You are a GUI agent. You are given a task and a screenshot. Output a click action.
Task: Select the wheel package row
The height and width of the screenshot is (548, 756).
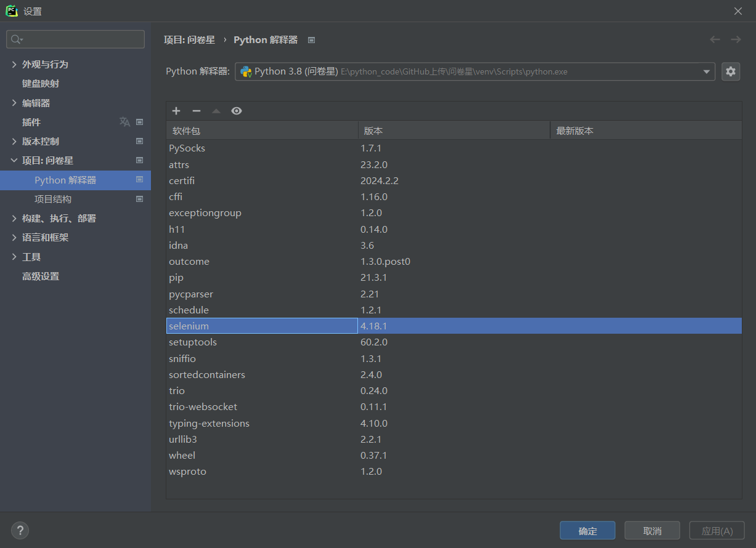click(x=454, y=455)
